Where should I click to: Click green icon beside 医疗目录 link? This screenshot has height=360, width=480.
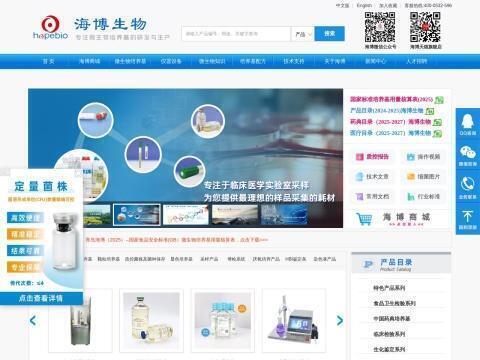pyautogui.click(x=437, y=134)
